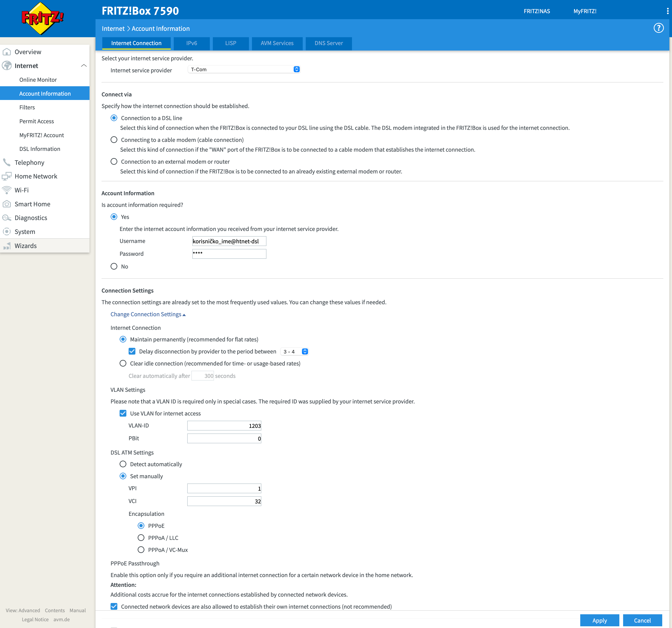Open the three-dot options menu
Viewport: 672px width, 628px height.
point(667,11)
